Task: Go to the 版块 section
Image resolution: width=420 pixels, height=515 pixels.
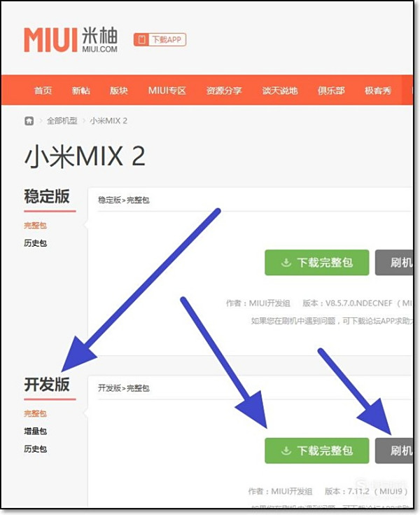Action: 119,90
